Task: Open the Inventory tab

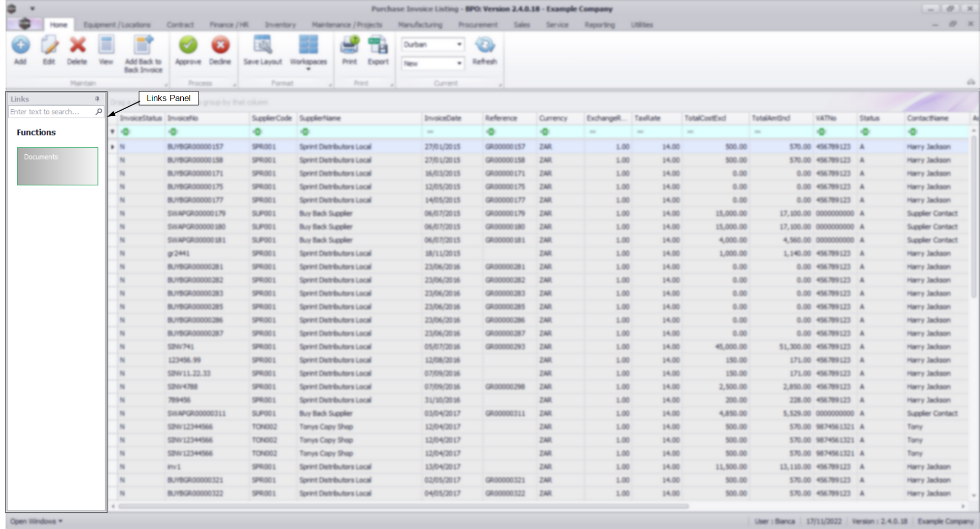Action: pyautogui.click(x=280, y=24)
